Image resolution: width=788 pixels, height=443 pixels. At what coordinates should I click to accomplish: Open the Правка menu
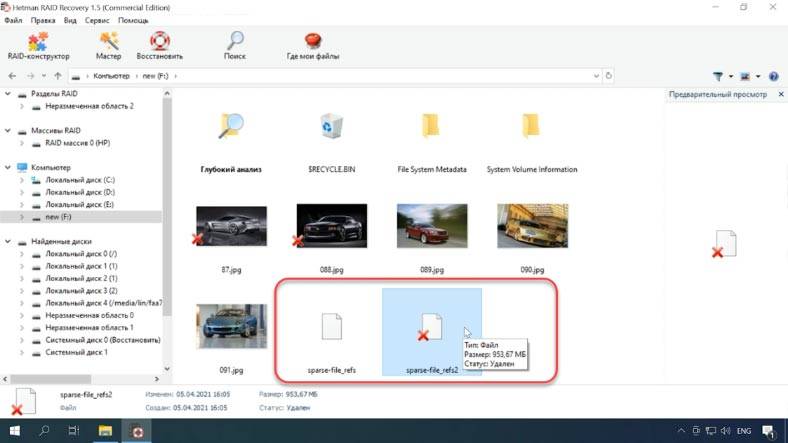[x=43, y=21]
